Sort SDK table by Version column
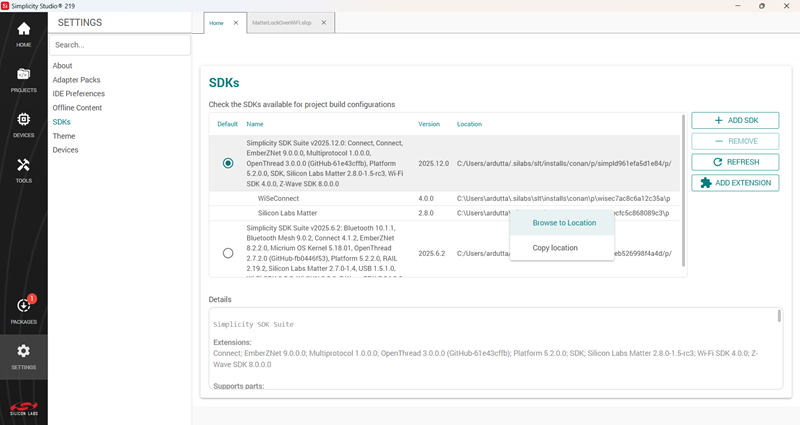Screen dimensions: 800x425 click(429, 124)
